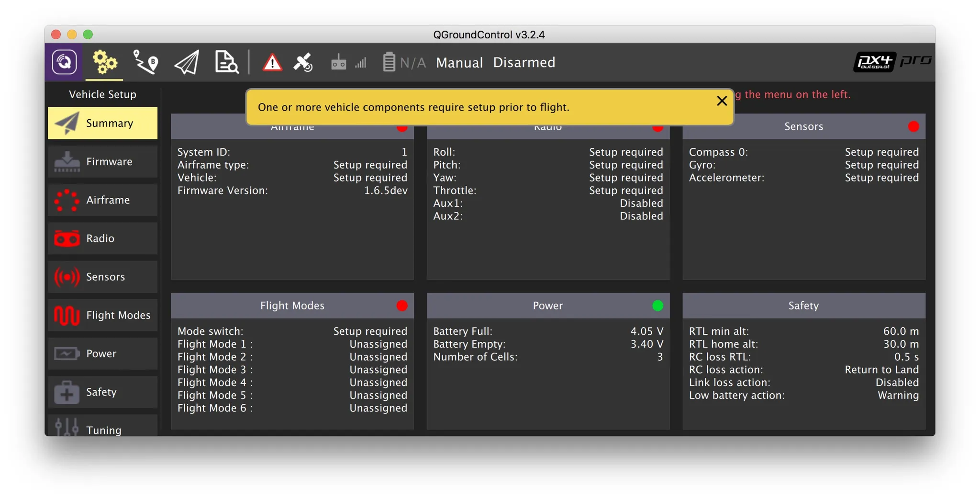Click the vehicle warning triangle icon

pyautogui.click(x=272, y=63)
